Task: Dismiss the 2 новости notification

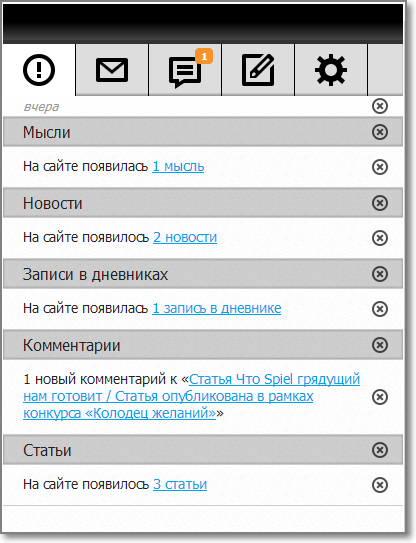Action: (x=380, y=238)
